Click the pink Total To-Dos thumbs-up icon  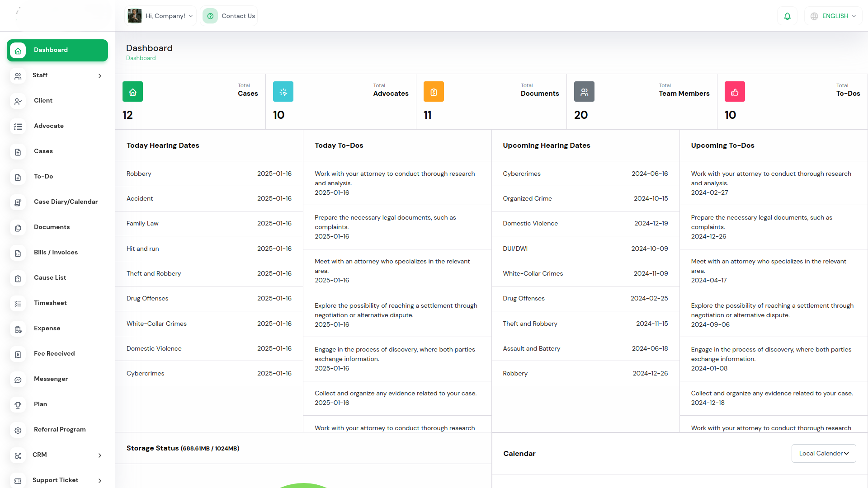point(735,92)
